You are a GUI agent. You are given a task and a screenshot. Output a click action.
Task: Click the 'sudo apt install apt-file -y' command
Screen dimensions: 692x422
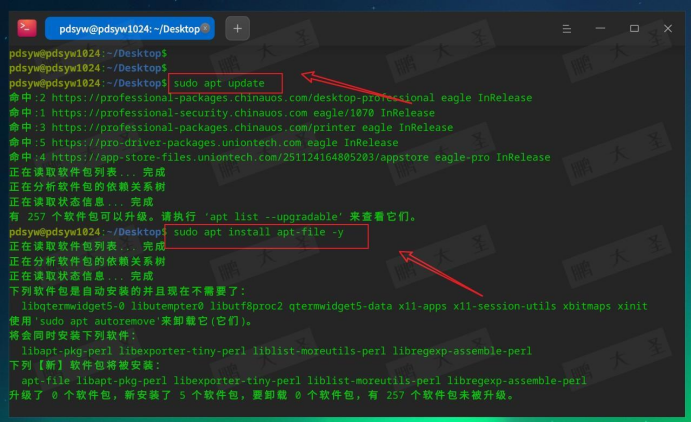[x=258, y=232]
